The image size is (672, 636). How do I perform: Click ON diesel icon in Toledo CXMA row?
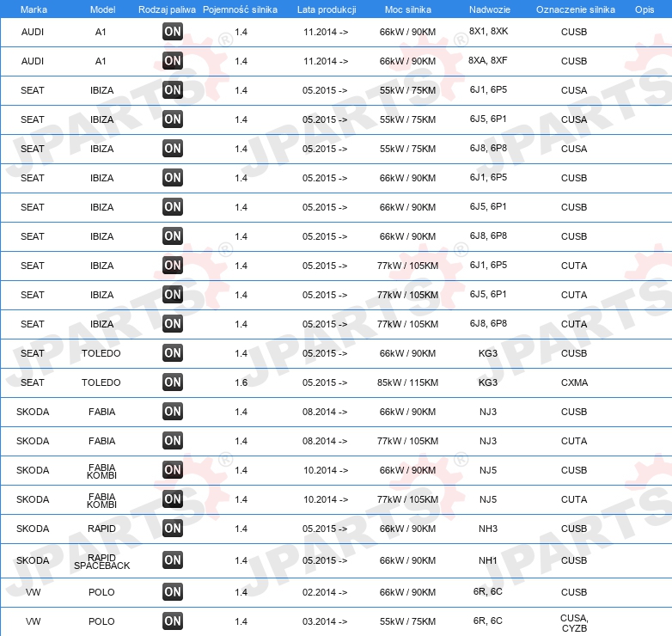173,382
